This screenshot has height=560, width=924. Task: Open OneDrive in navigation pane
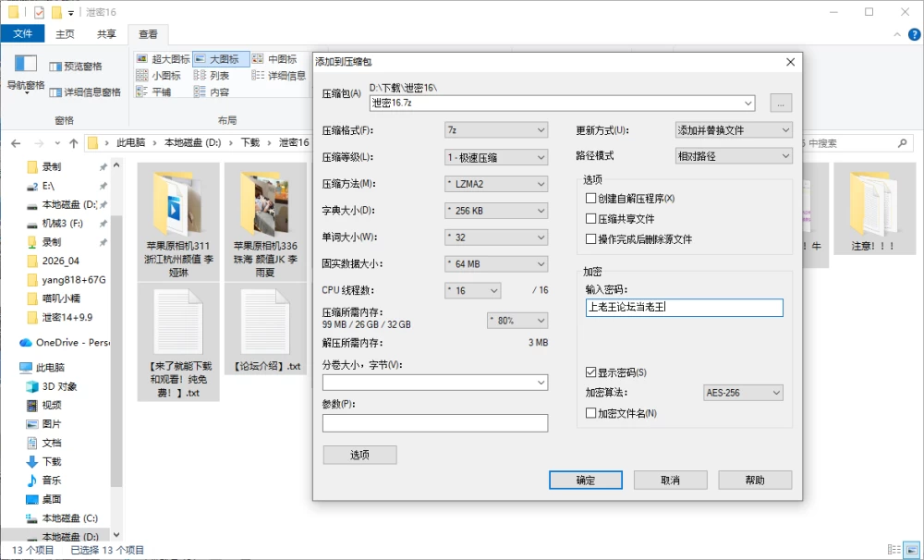click(65, 342)
